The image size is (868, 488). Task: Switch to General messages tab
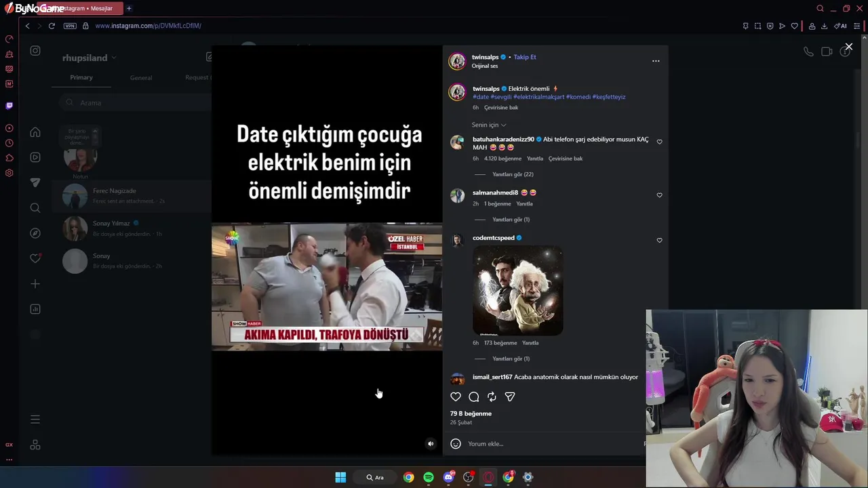click(x=141, y=77)
